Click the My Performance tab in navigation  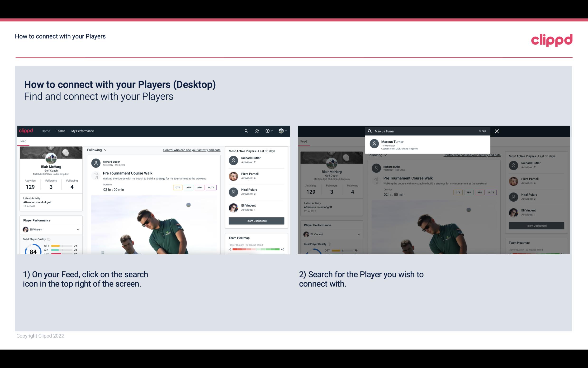point(82,131)
